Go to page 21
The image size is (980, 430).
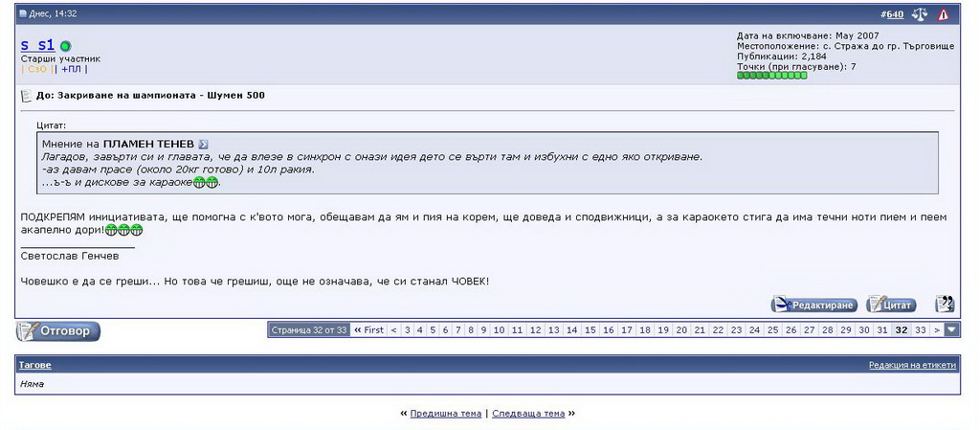(x=700, y=330)
